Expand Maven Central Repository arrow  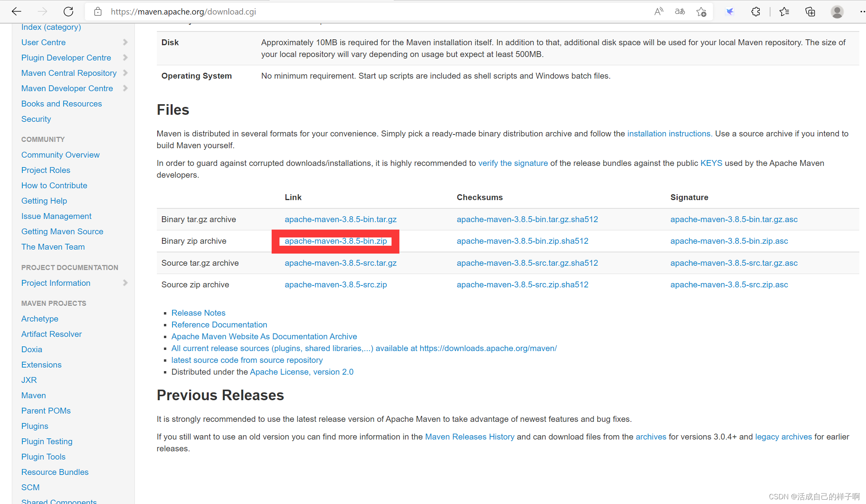[x=125, y=73]
